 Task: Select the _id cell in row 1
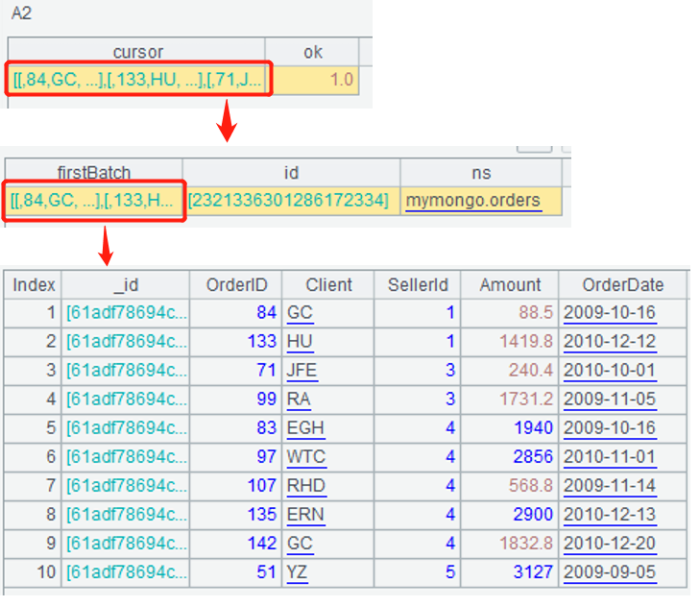tap(128, 313)
